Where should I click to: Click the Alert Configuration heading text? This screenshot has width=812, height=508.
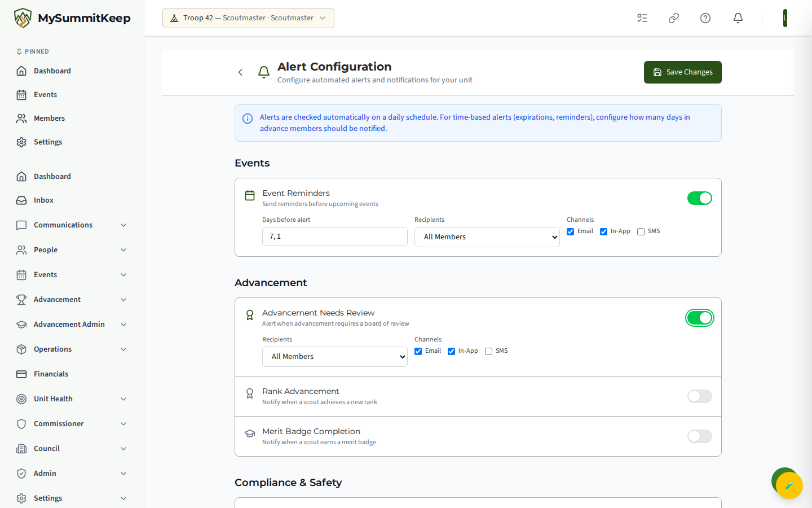click(x=334, y=67)
